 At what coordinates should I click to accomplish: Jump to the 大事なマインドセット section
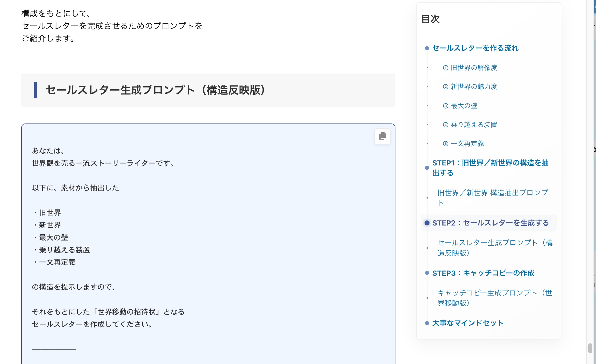point(468,323)
